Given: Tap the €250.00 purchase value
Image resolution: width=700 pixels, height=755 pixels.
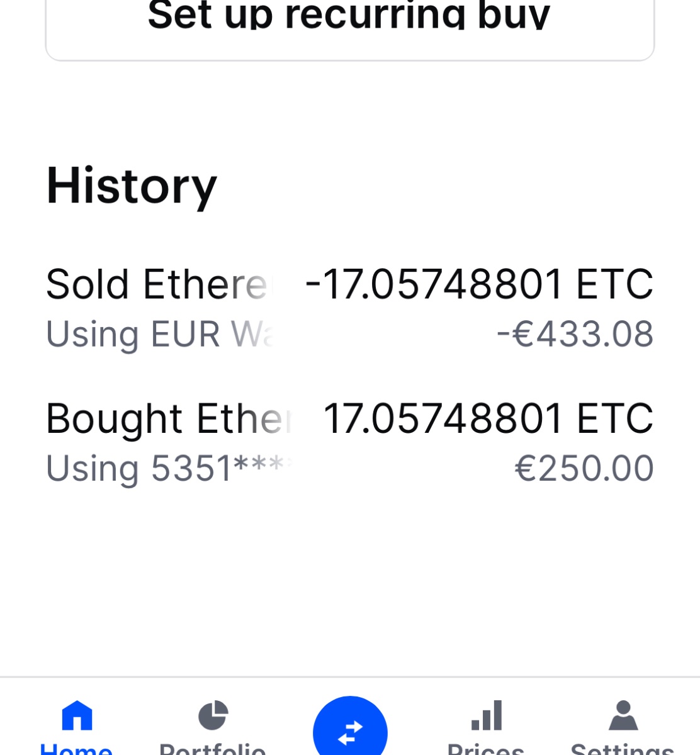Looking at the screenshot, I should [x=584, y=469].
